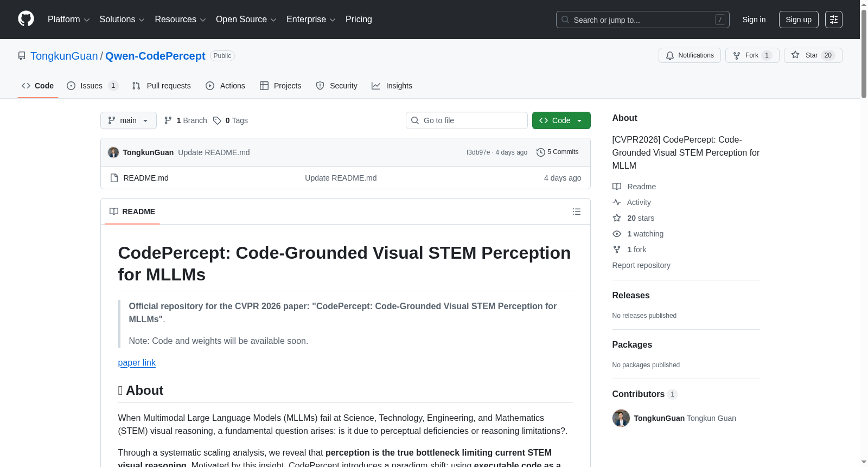Click Sign in
Viewport: 868px width, 467px height.
pyautogui.click(x=754, y=20)
